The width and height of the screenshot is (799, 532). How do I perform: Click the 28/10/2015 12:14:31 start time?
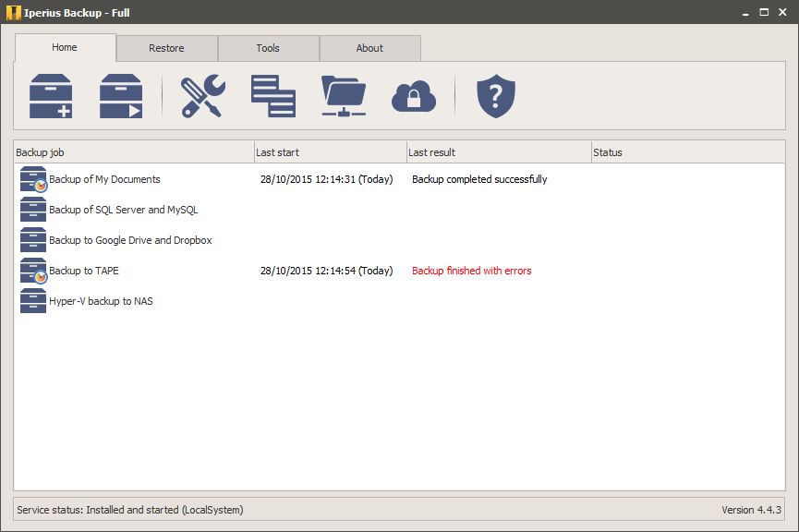(x=327, y=179)
